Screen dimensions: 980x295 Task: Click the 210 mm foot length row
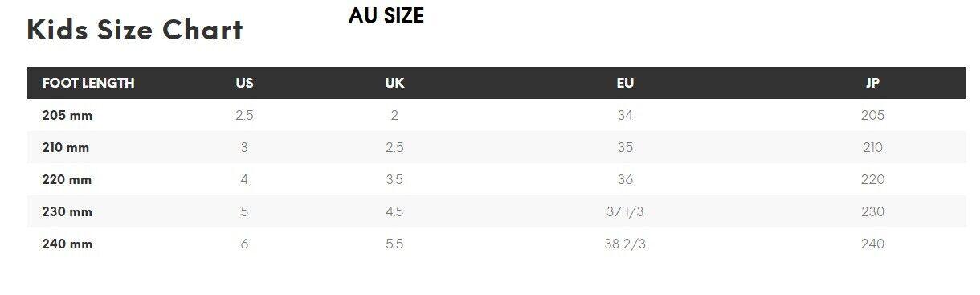point(496,147)
